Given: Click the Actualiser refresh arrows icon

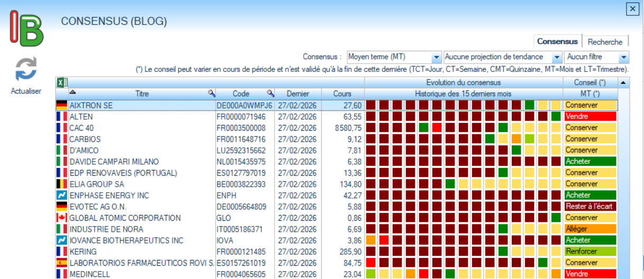Looking at the screenshot, I should click(x=25, y=69).
